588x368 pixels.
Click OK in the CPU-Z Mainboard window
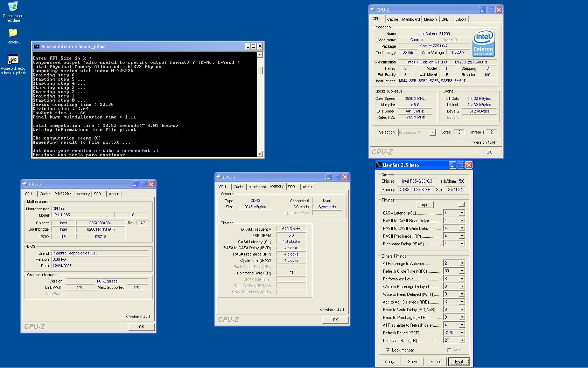(x=141, y=327)
